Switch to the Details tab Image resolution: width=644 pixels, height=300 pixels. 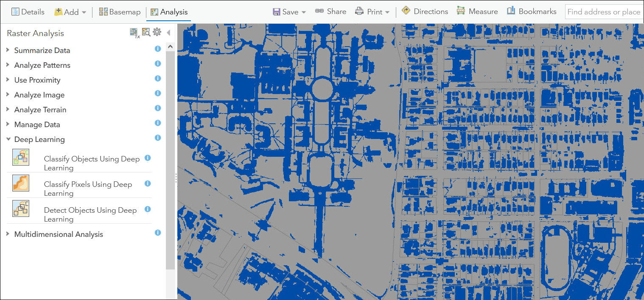(x=28, y=11)
